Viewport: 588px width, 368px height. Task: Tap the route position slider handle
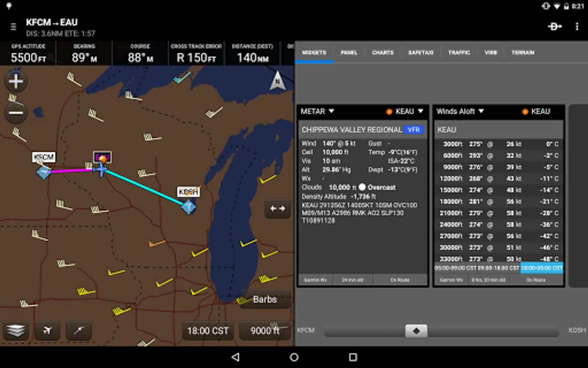coord(416,331)
